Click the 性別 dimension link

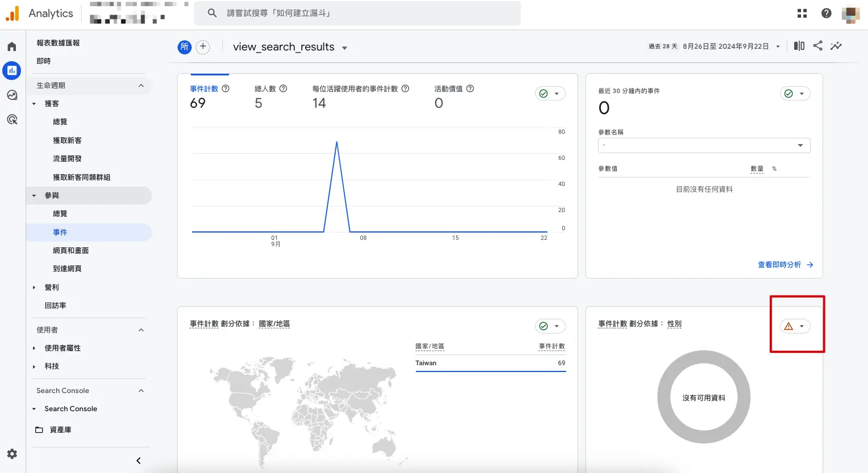point(675,324)
